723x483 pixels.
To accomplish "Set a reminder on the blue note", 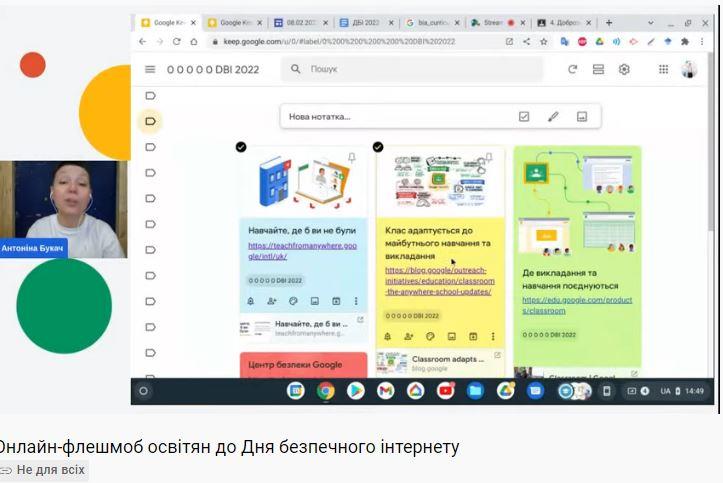I will pos(250,301).
